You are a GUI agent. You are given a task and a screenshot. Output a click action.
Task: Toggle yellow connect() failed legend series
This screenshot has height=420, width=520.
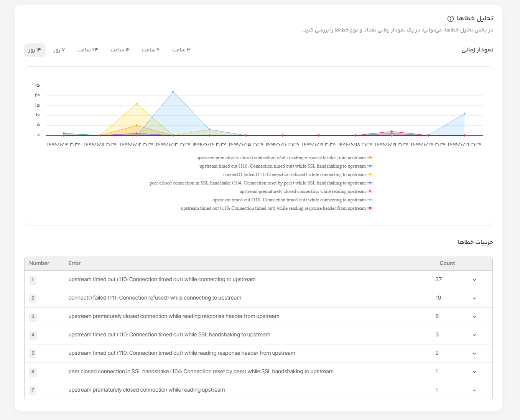(x=370, y=175)
